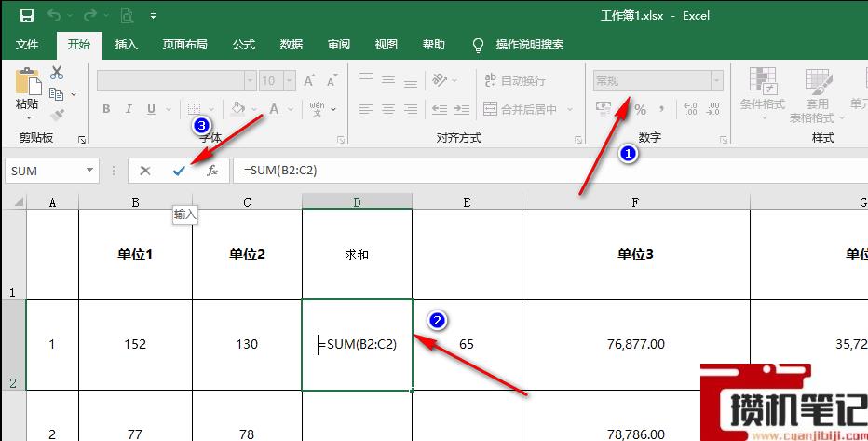Switch to the 视图 tab
Image resolution: width=868 pixels, height=441 pixels.
pyautogui.click(x=386, y=45)
